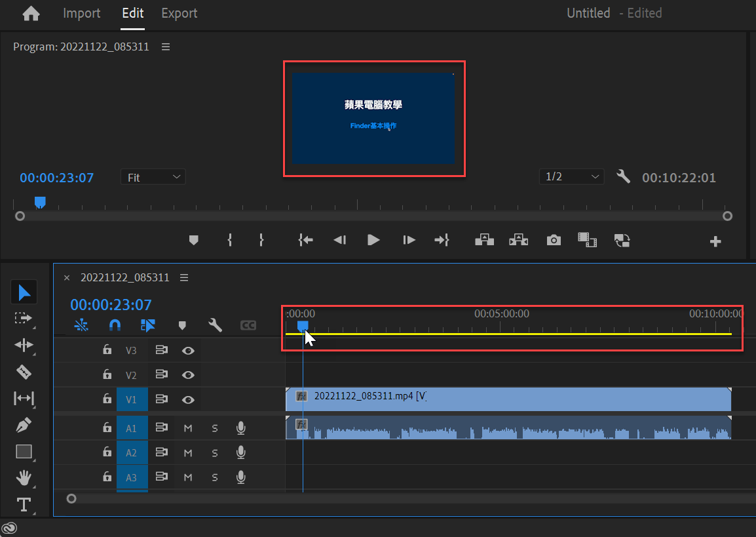Toggle Snap in timeline magnet
The image size is (756, 537).
click(115, 325)
